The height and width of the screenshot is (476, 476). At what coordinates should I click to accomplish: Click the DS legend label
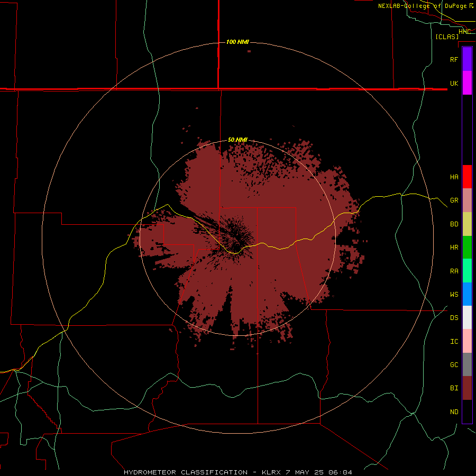coord(454,317)
